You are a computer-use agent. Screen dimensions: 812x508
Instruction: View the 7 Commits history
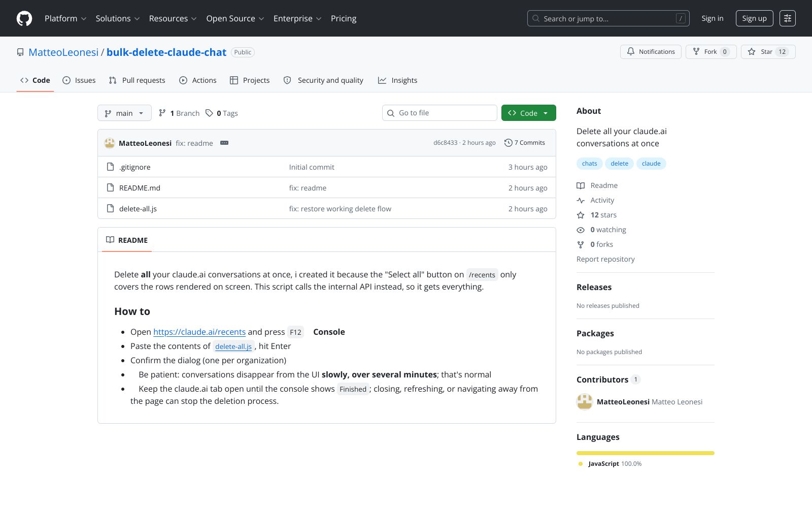(x=525, y=143)
